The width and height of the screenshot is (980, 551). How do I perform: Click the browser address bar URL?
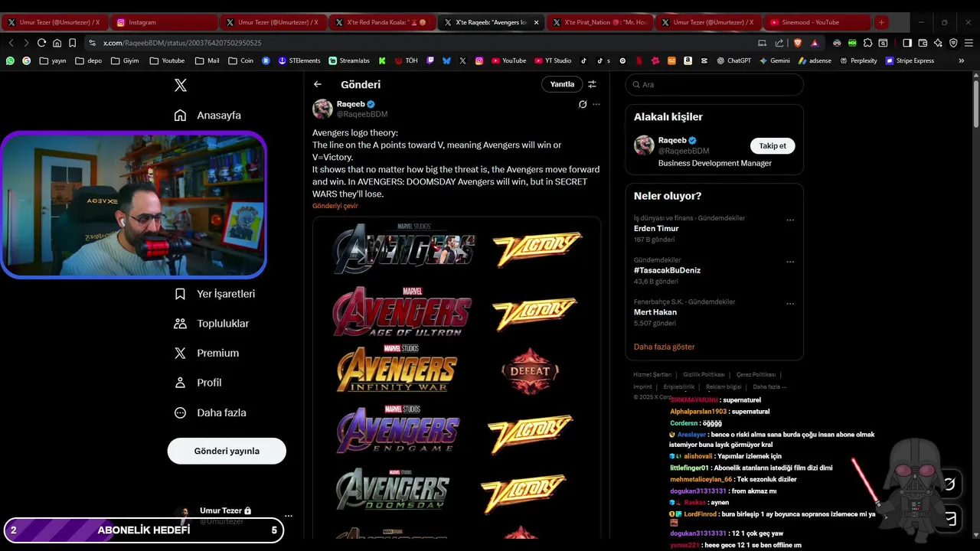(182, 43)
